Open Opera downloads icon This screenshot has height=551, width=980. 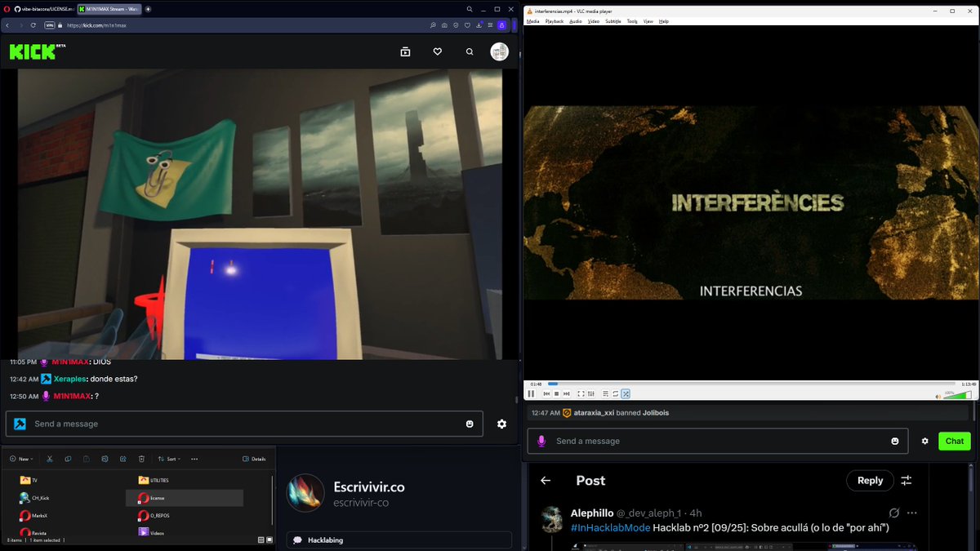(x=479, y=25)
